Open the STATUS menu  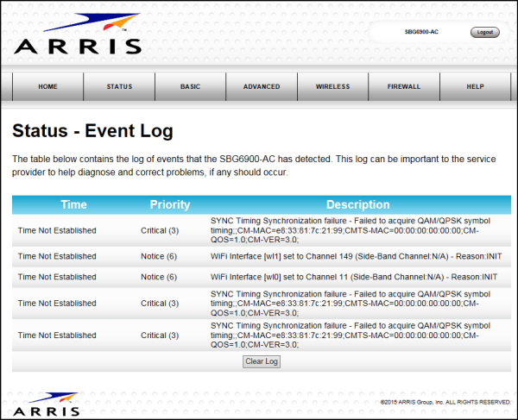pos(119,87)
